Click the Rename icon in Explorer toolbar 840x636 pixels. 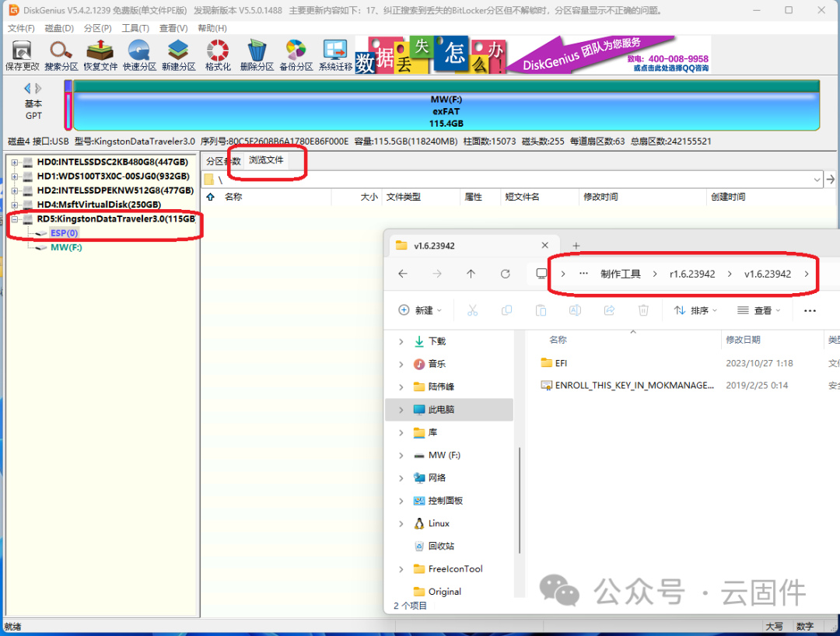pos(575,310)
